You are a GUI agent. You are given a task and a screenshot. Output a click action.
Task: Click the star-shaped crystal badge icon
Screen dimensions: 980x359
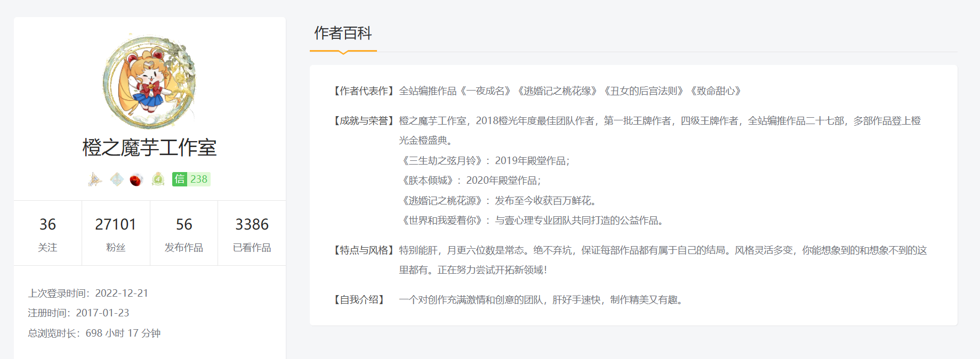[95, 179]
